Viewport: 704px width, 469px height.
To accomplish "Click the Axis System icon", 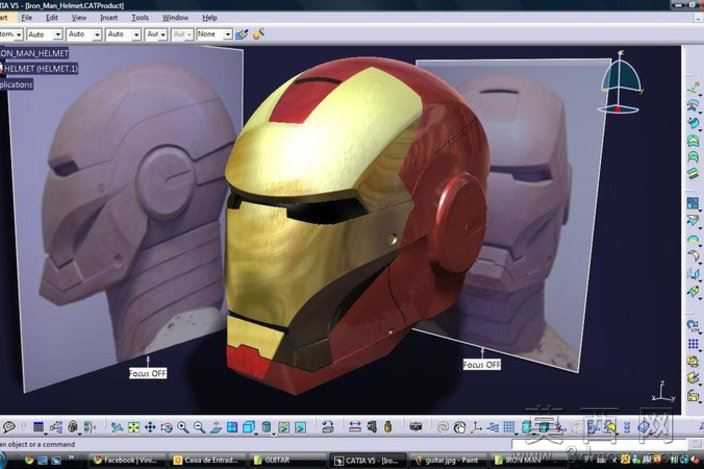I will [476, 427].
